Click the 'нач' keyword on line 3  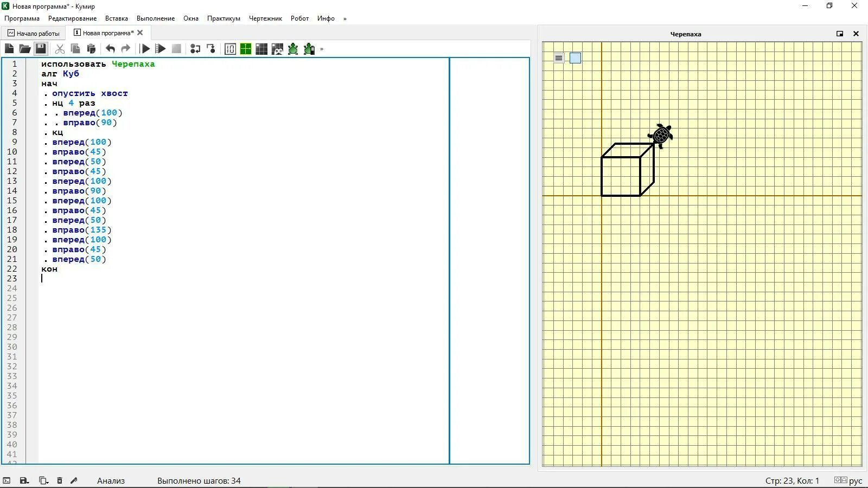click(x=49, y=84)
